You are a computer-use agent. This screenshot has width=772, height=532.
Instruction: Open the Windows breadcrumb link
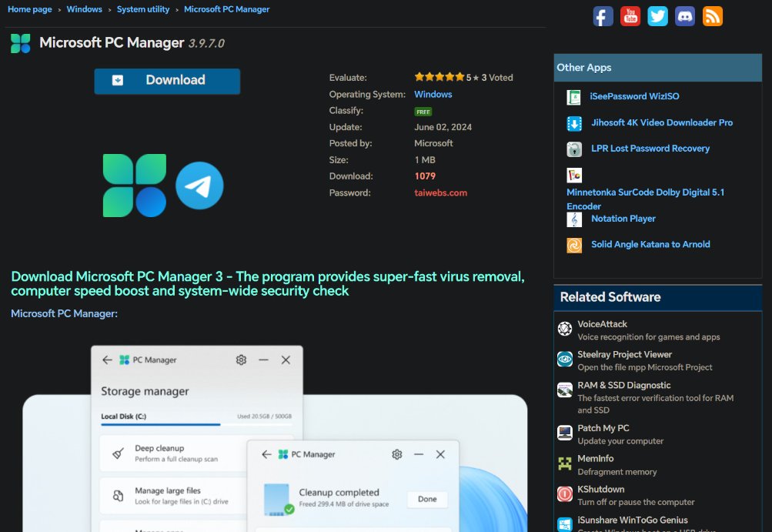coord(84,9)
